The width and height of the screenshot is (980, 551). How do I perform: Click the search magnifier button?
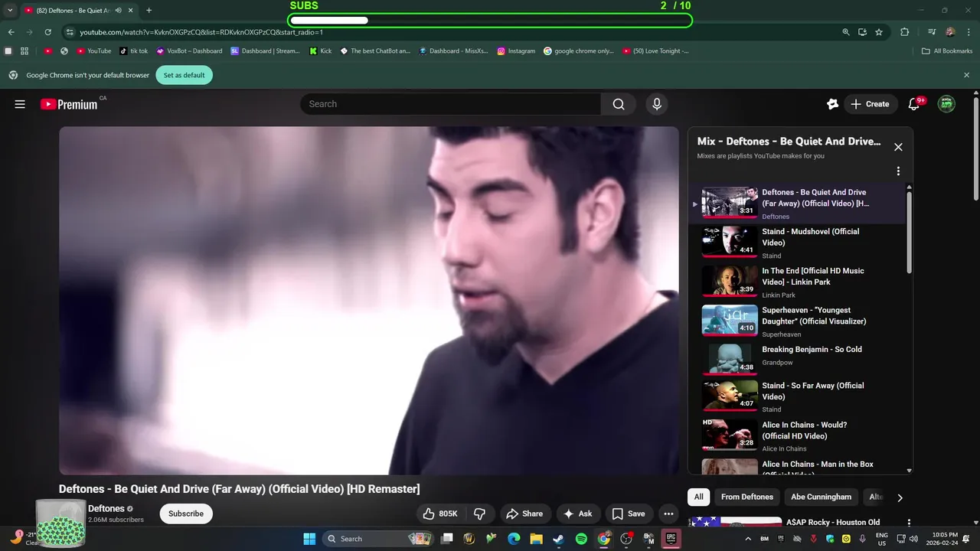point(619,104)
